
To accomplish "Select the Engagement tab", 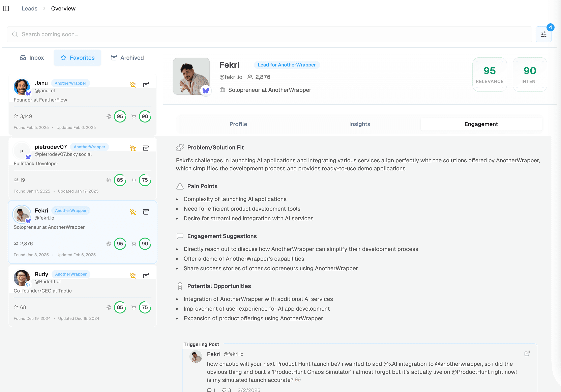I will (481, 124).
